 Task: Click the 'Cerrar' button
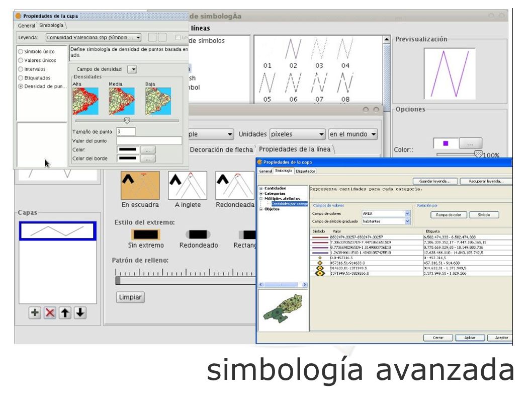(x=438, y=338)
